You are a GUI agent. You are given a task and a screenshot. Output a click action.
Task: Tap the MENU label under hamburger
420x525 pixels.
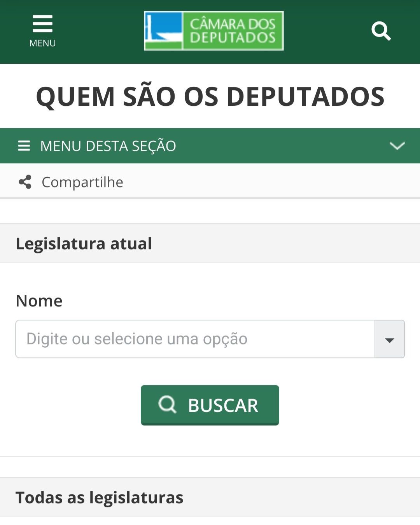42,43
